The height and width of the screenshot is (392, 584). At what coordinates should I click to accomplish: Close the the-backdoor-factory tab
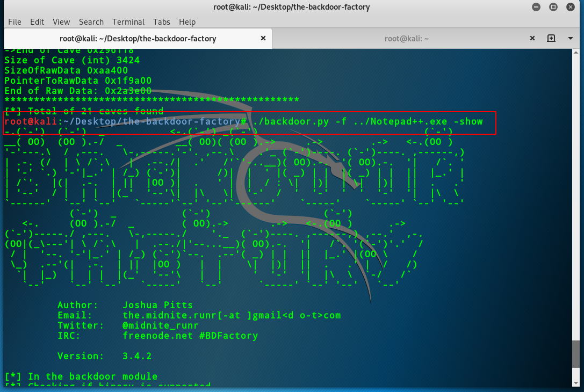click(x=263, y=38)
